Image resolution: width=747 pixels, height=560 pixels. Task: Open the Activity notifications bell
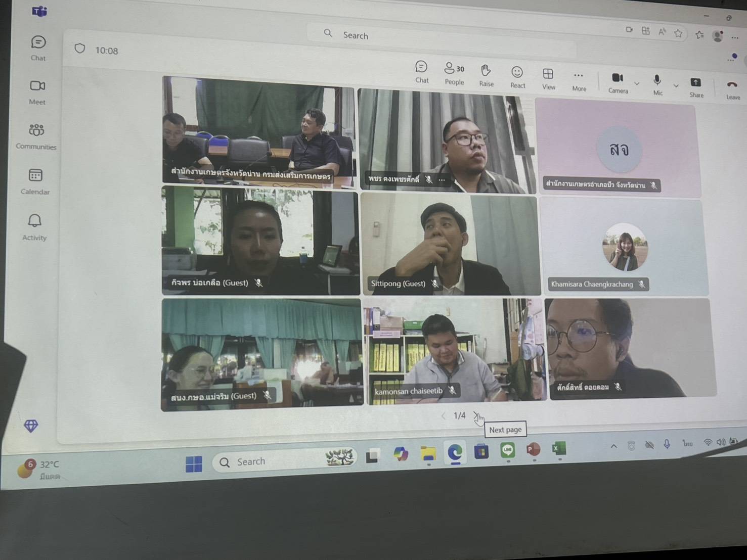coord(34,226)
